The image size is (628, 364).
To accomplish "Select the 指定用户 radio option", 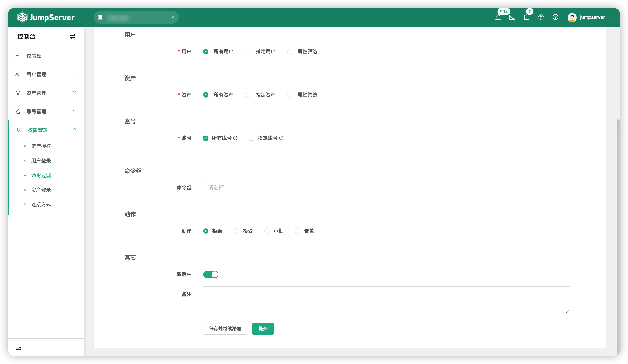I will click(248, 51).
